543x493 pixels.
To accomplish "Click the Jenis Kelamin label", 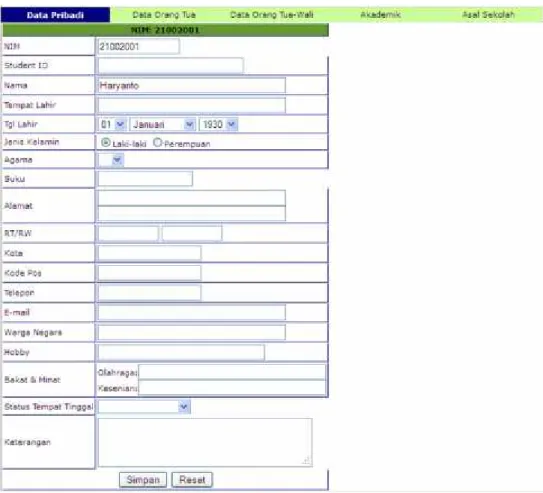I will pos(32,142).
